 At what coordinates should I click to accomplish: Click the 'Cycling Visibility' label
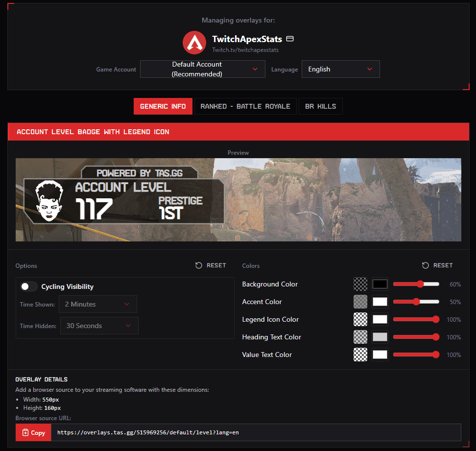tap(68, 286)
